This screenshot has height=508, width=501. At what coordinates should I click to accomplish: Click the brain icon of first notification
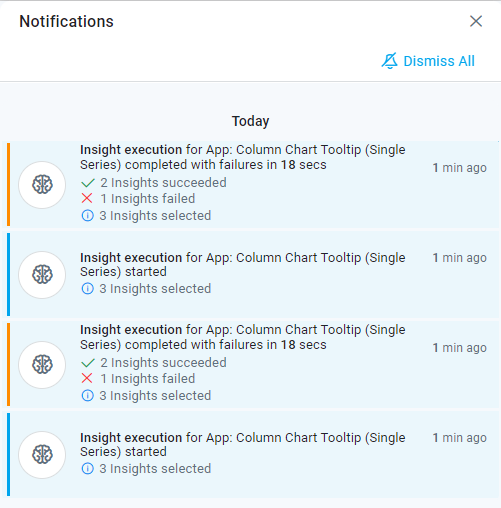pos(42,185)
